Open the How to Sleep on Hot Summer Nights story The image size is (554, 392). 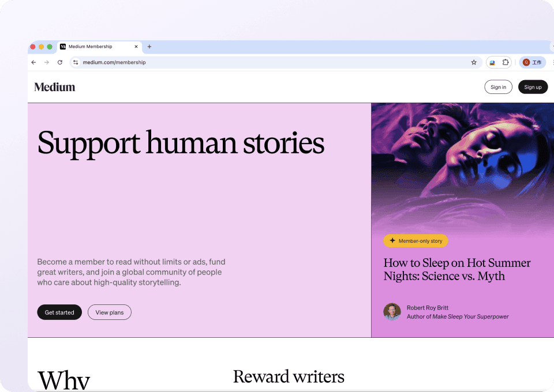tap(456, 269)
